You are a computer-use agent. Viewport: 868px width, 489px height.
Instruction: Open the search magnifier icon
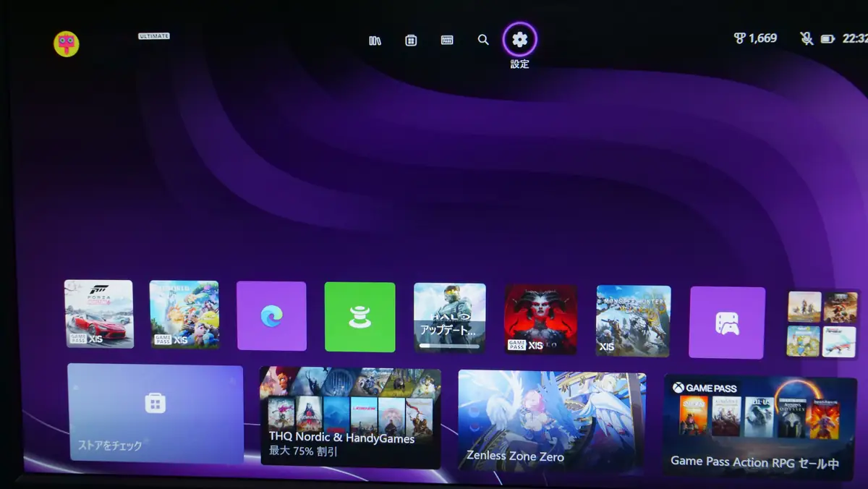point(483,40)
